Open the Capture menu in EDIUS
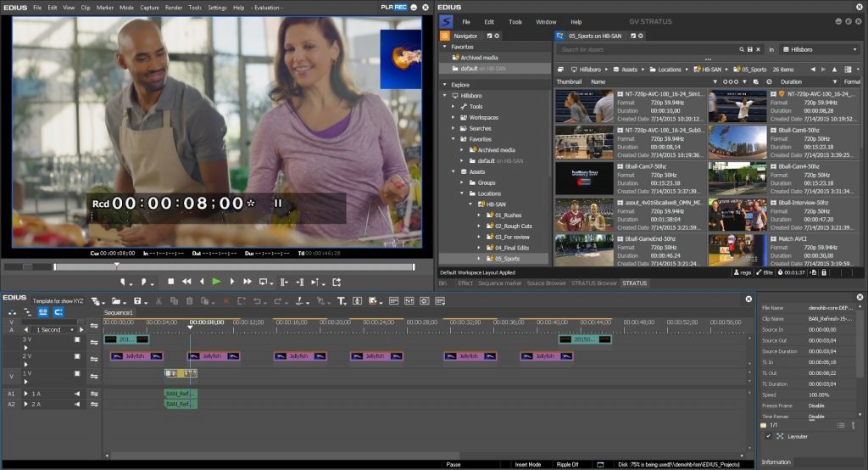This screenshot has width=868, height=470. (149, 8)
